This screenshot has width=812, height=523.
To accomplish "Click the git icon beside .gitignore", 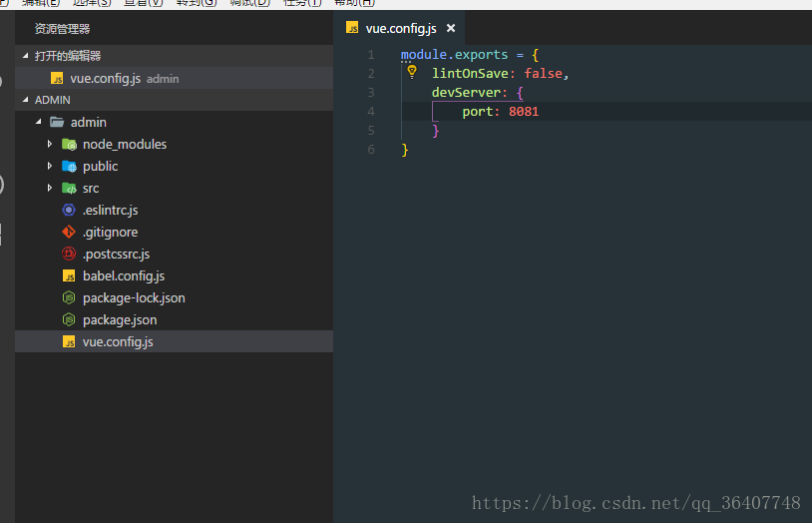I will pyautogui.click(x=69, y=232).
